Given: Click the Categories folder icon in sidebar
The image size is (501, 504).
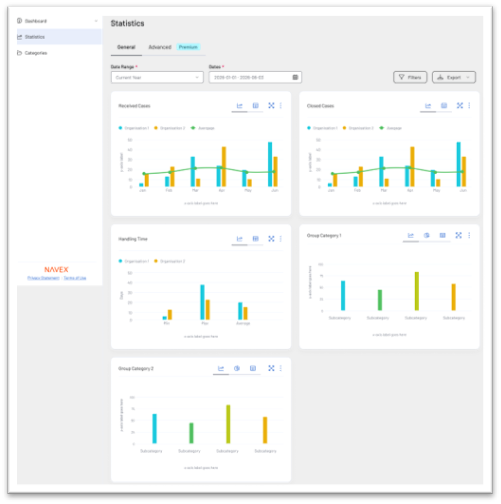Looking at the screenshot, I should (19, 53).
